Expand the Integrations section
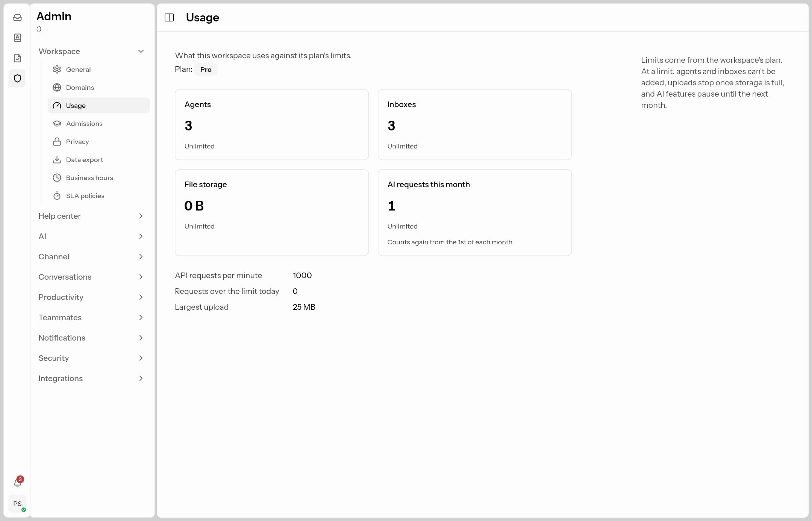812x521 pixels. click(x=91, y=379)
